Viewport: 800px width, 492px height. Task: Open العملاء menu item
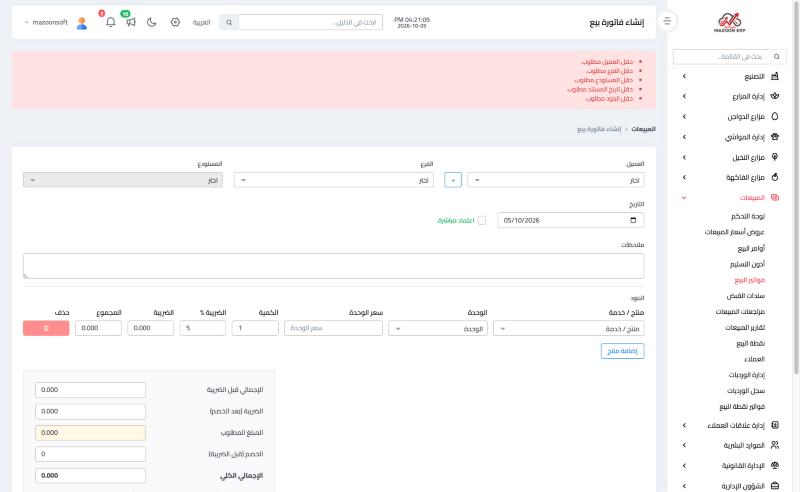coord(754,359)
